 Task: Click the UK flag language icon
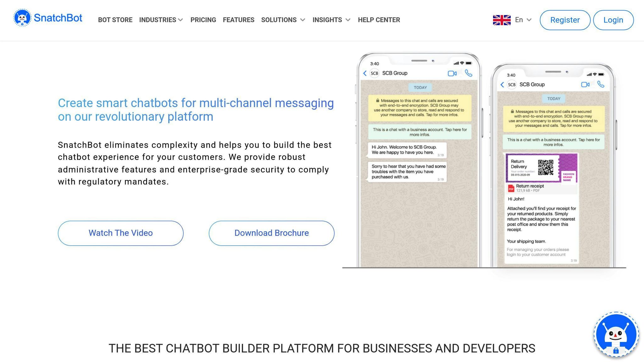coord(502,20)
